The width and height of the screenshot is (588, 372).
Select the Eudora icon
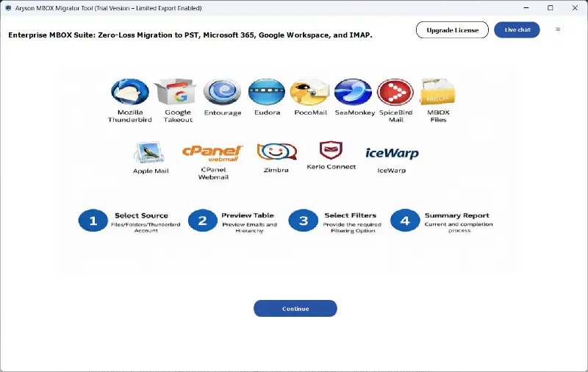point(267,92)
